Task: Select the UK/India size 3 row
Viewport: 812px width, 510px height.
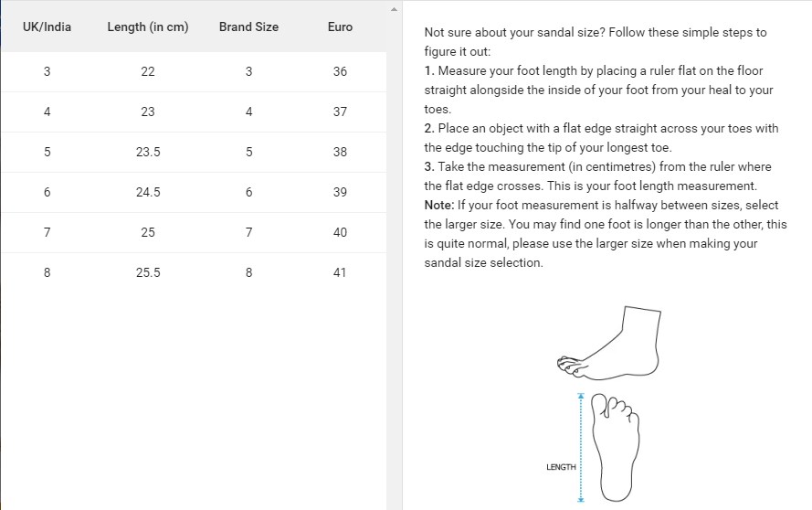Action: tap(47, 71)
